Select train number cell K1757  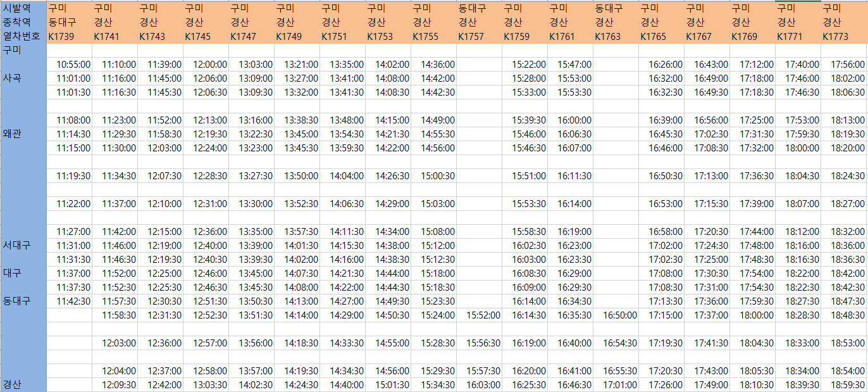coord(480,36)
